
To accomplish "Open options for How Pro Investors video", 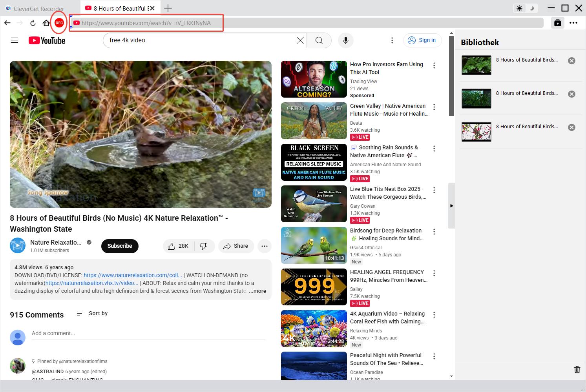I will [x=434, y=65].
